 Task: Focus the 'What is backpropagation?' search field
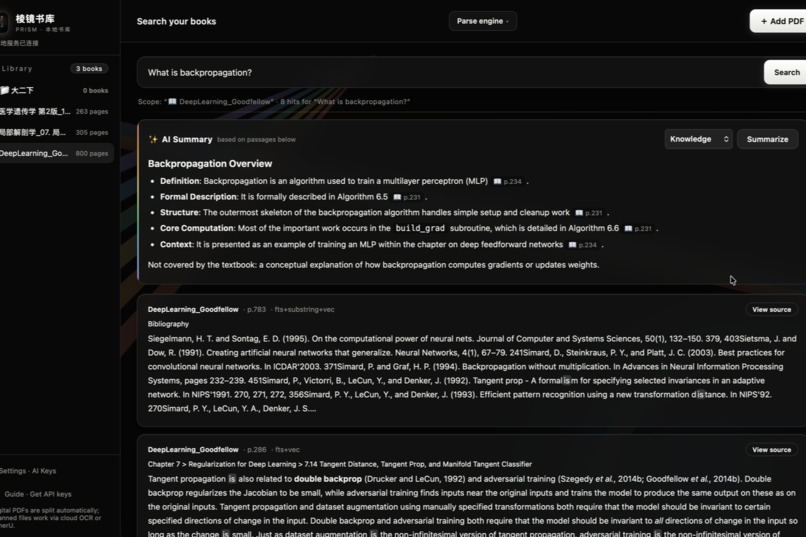(450, 72)
